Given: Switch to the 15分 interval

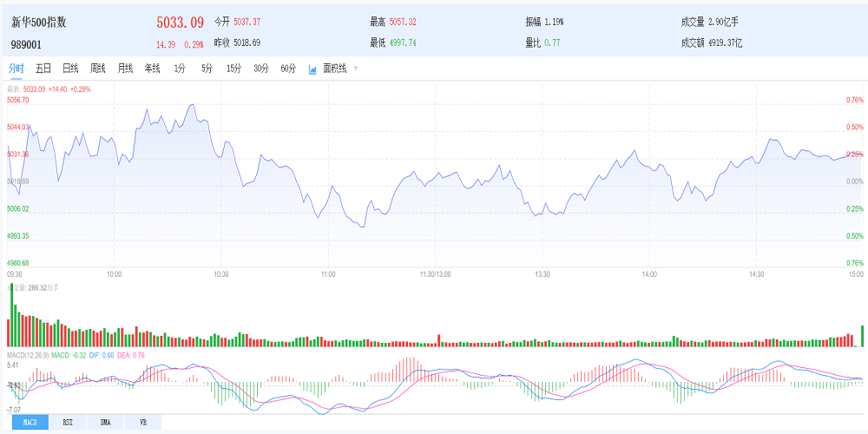Looking at the screenshot, I should coord(233,68).
